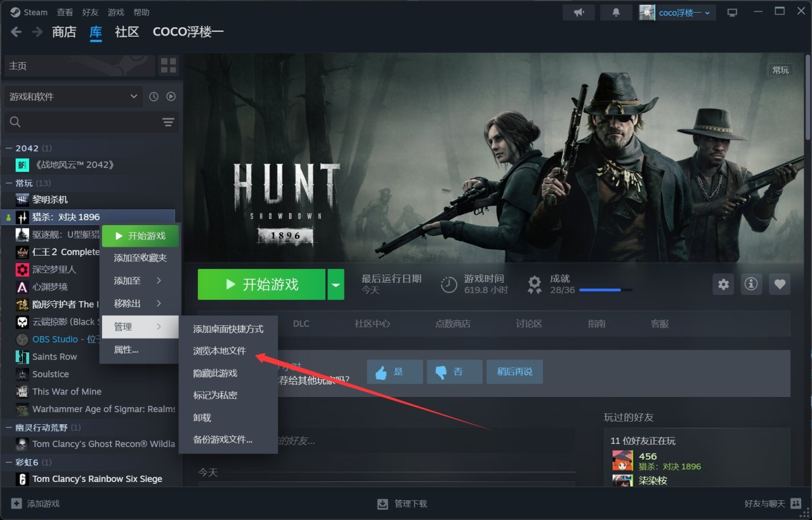
Task: Expand the 移除出 submenu
Action: (x=140, y=304)
